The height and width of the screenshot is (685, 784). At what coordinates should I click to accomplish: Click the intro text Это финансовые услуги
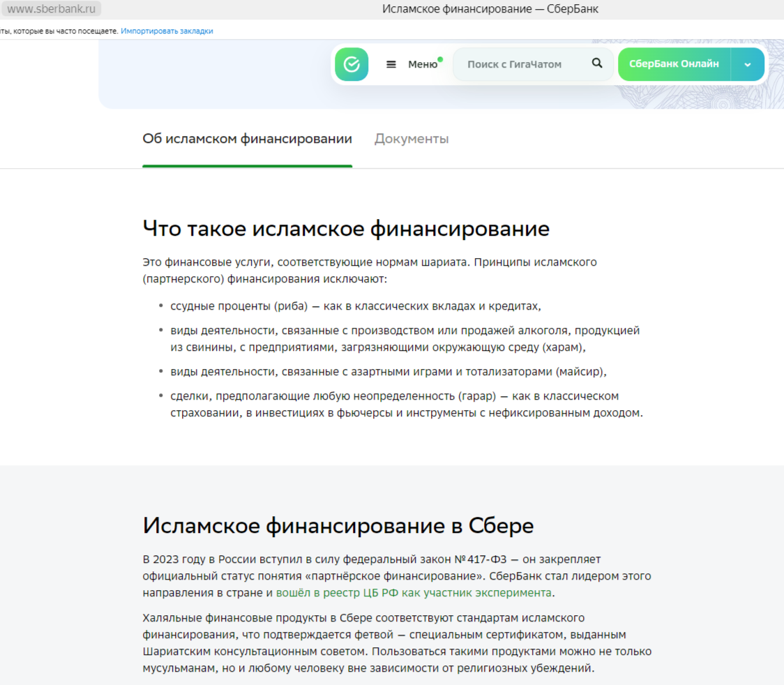(x=370, y=271)
